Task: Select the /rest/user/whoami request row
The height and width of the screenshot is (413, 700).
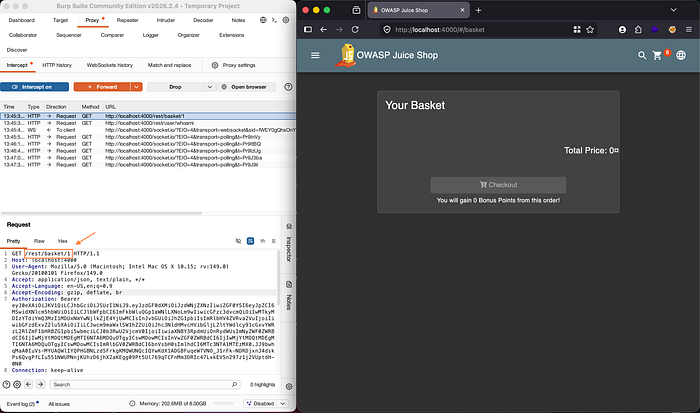Action: click(x=148, y=123)
